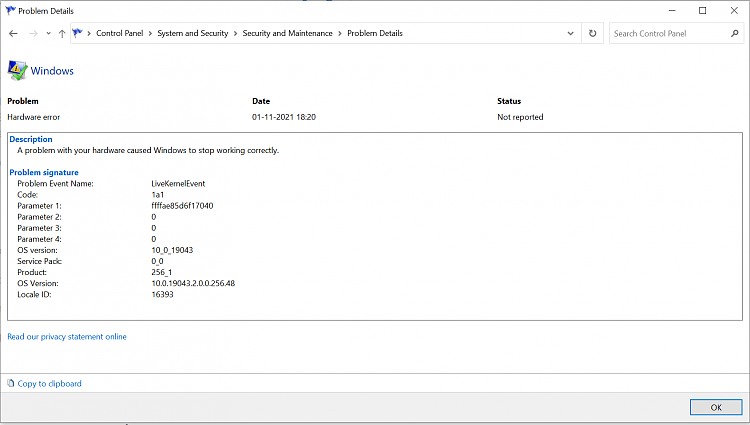The image size is (750, 425).
Task: Click the Problem signature heading
Action: [44, 172]
